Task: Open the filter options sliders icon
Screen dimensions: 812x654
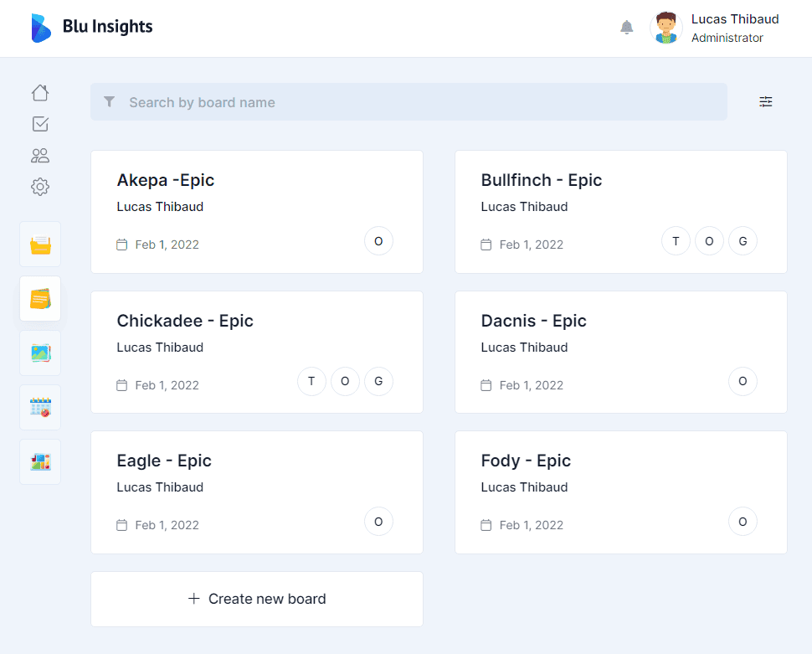Action: [765, 101]
